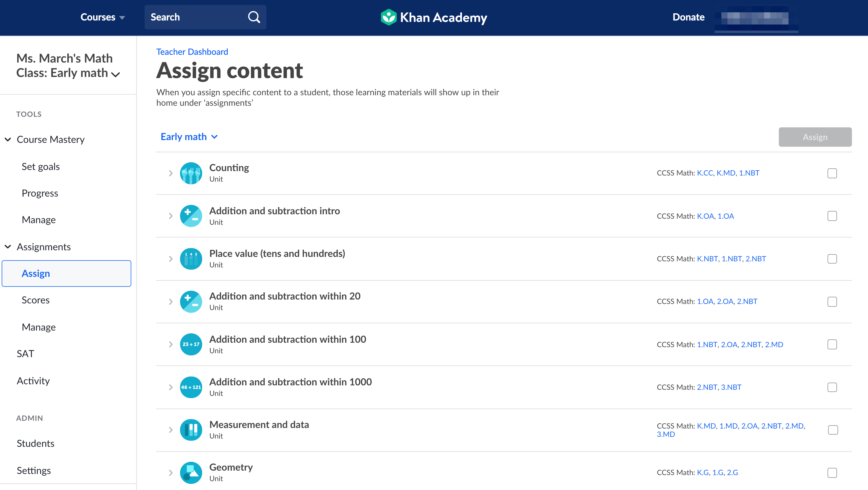Click the 46 + 121 unit icon
The image size is (868, 490).
[x=191, y=387]
